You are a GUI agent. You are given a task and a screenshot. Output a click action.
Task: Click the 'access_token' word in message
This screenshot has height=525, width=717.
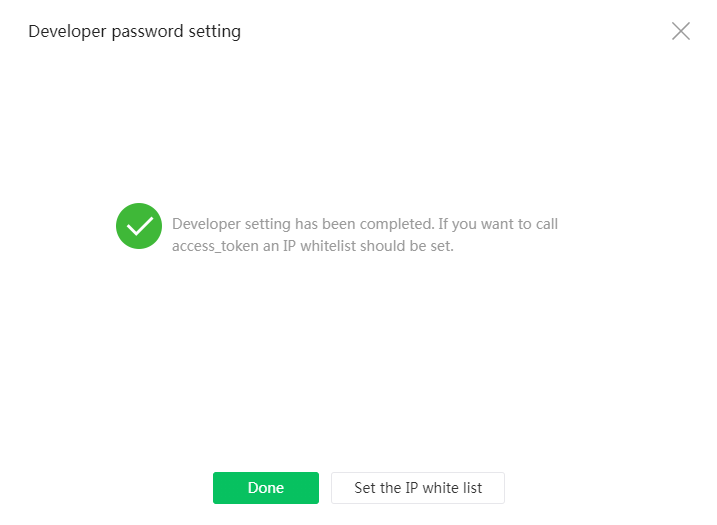(215, 246)
